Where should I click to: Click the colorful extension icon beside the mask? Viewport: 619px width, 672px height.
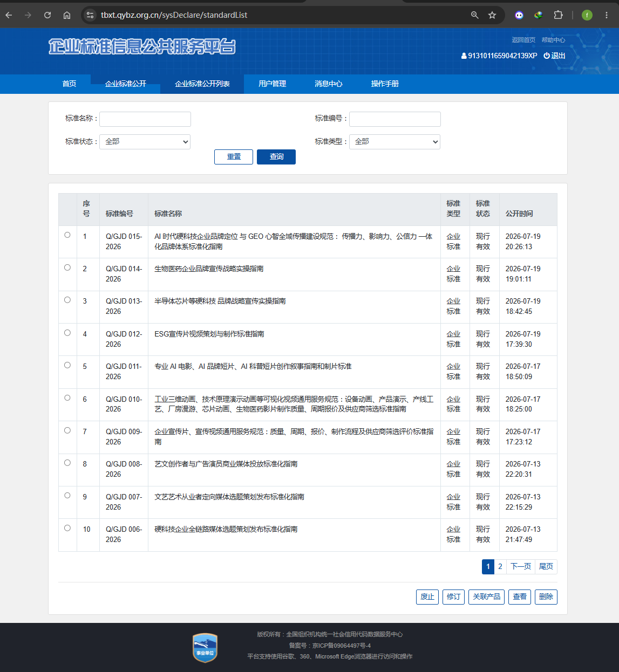(x=539, y=15)
